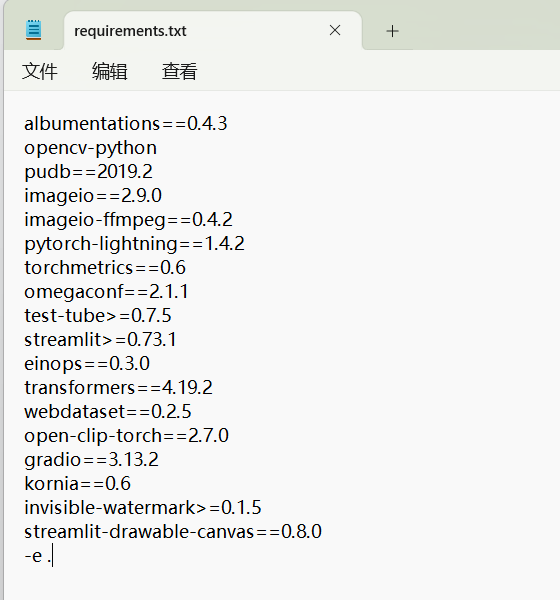Place cursor in albumentations==0.4.3 line

point(126,124)
